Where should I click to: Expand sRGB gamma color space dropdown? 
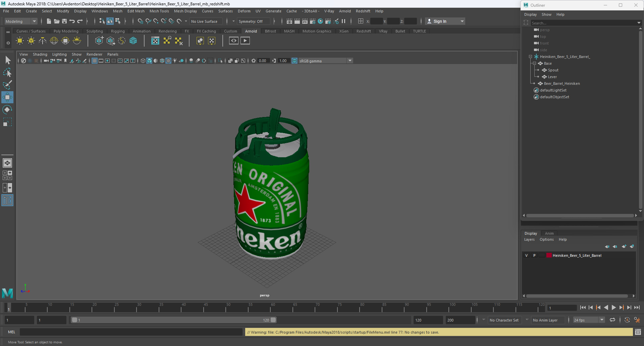[350, 61]
